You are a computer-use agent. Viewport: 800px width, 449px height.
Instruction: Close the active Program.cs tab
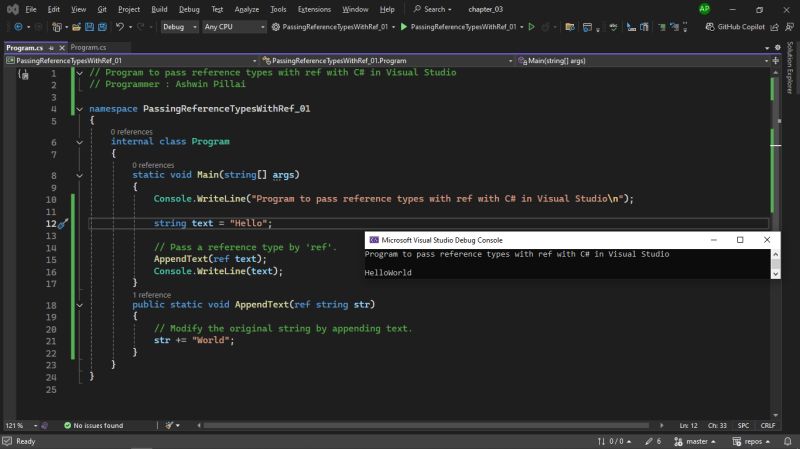tap(62, 47)
